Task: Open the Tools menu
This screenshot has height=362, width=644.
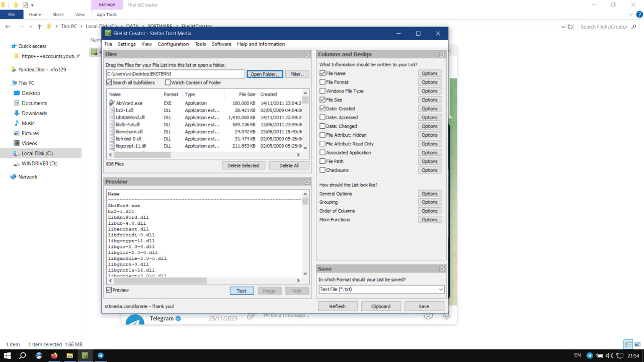Action: (200, 44)
